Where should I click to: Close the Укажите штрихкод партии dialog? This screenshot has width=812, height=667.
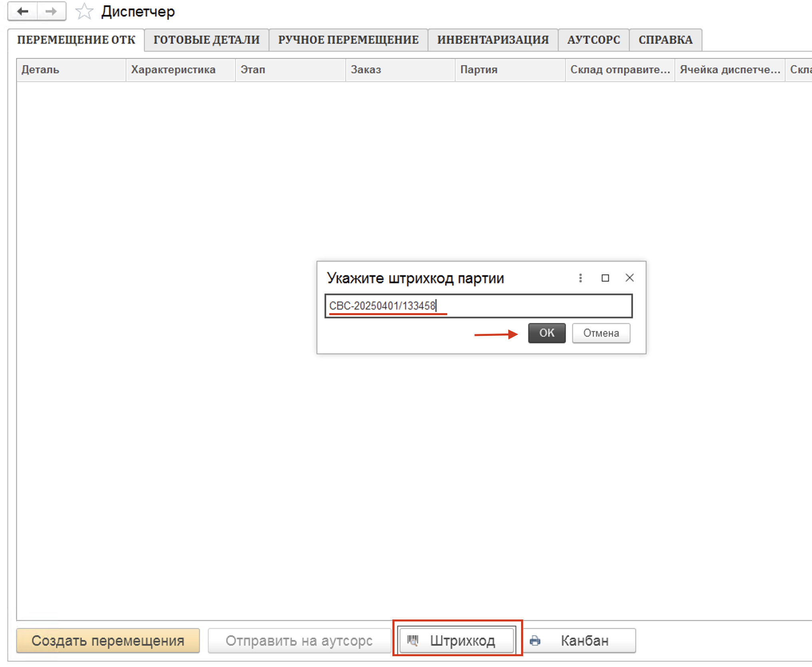click(x=629, y=278)
